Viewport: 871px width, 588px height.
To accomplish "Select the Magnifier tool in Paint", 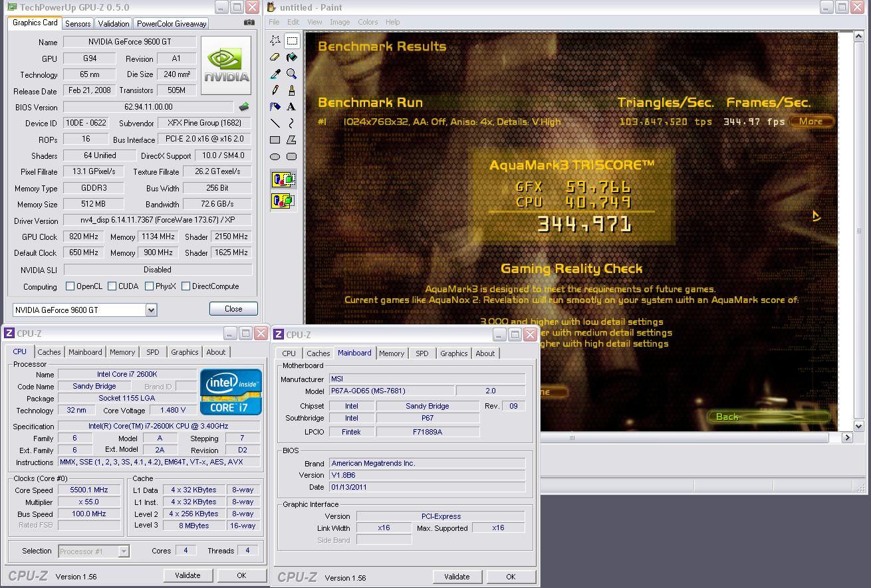I will pos(292,74).
